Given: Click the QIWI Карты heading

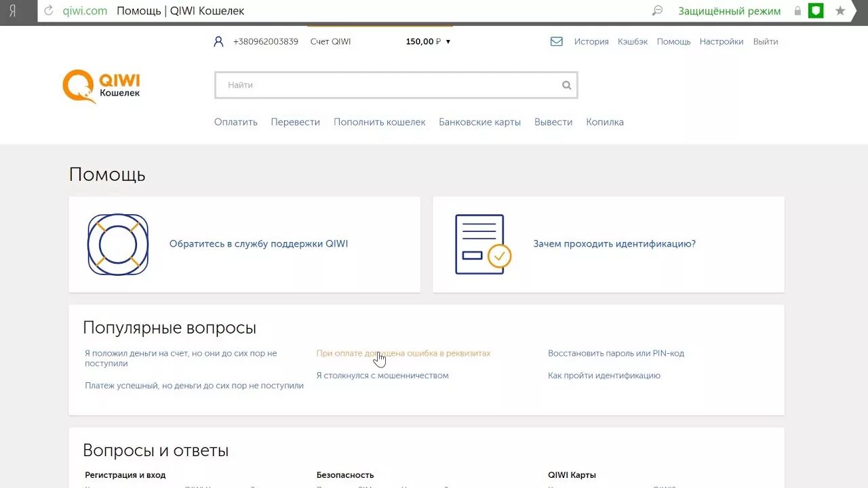Looking at the screenshot, I should click(x=572, y=475).
